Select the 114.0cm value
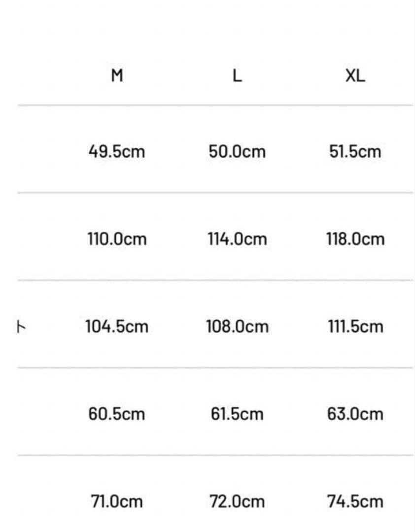415x532 pixels. point(237,239)
